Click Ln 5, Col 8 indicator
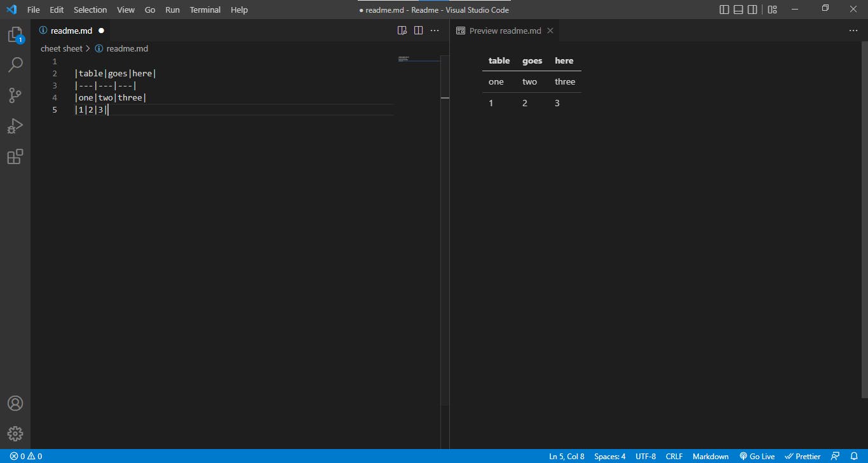This screenshot has width=868, height=463. [x=567, y=456]
